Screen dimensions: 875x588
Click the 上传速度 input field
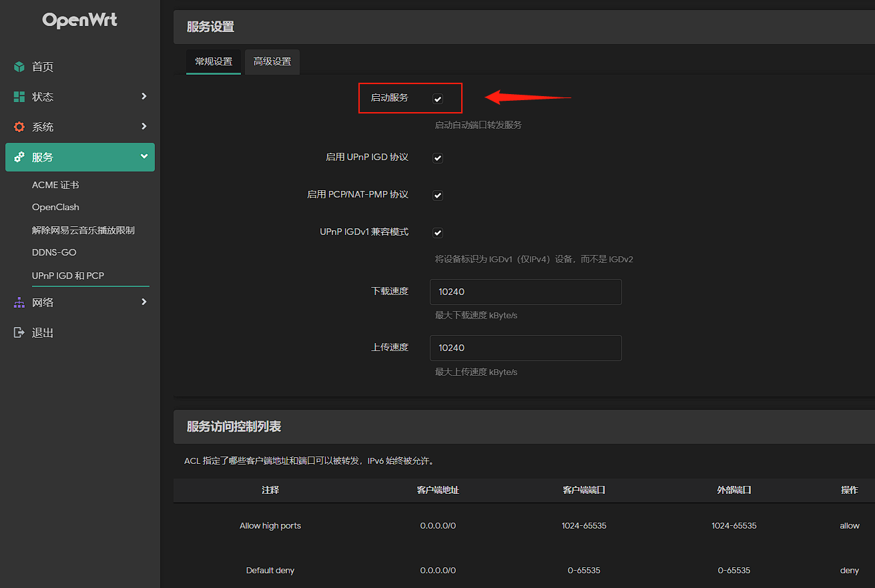point(526,348)
